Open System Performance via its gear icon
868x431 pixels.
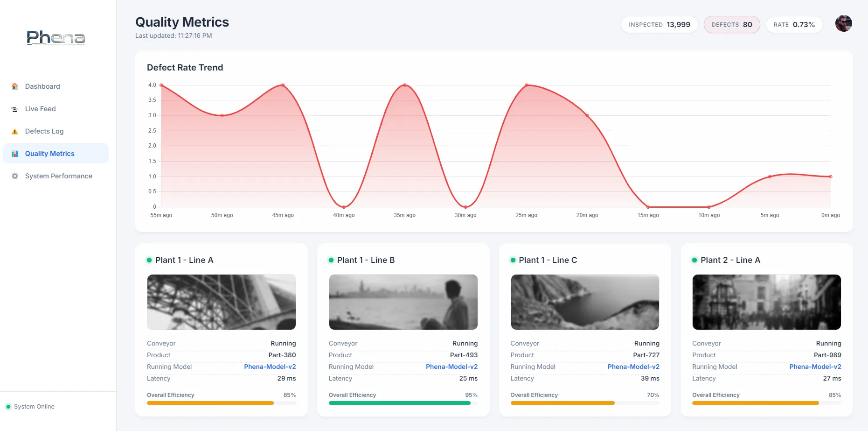(14, 176)
